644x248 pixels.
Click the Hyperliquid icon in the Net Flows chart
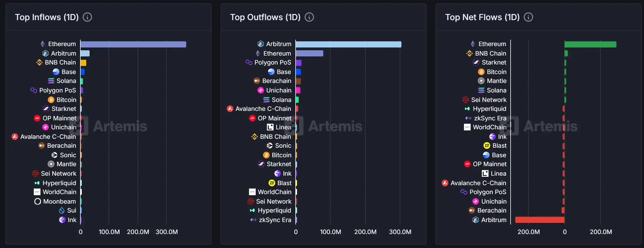click(x=467, y=109)
